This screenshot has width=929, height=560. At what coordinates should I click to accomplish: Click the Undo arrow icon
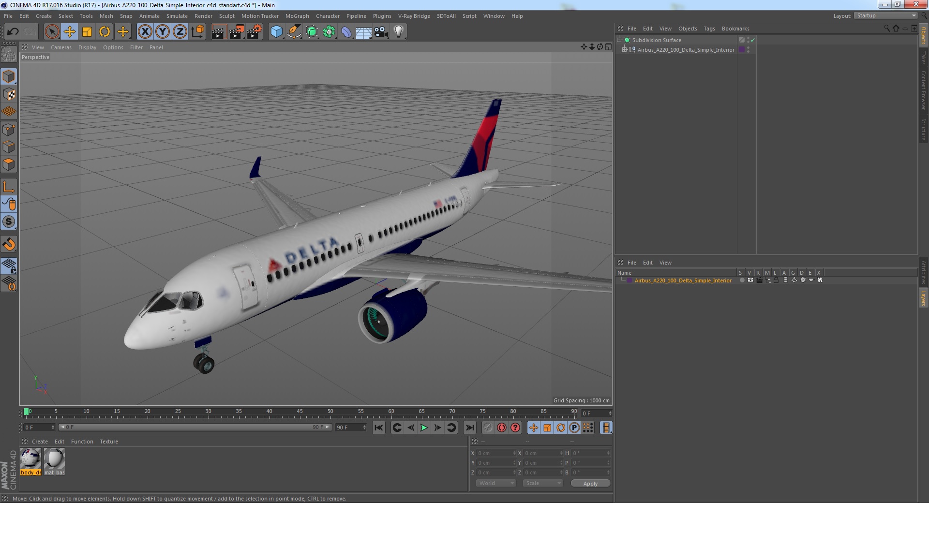(x=13, y=32)
